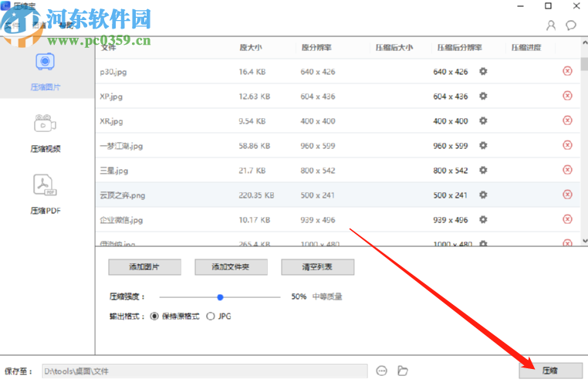Remove 三星.jpg from the list
588x386 pixels.
tap(567, 170)
